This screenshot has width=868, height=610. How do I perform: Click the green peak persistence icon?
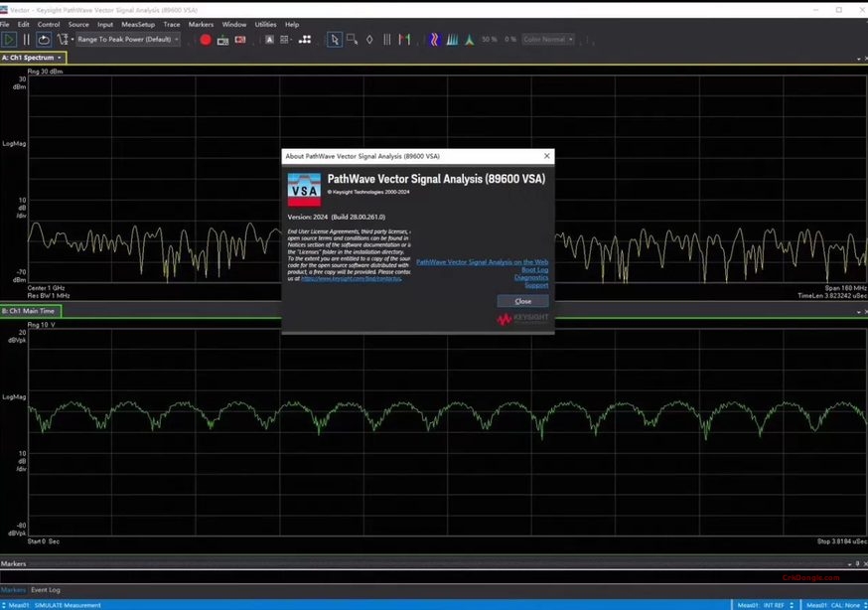click(x=470, y=40)
